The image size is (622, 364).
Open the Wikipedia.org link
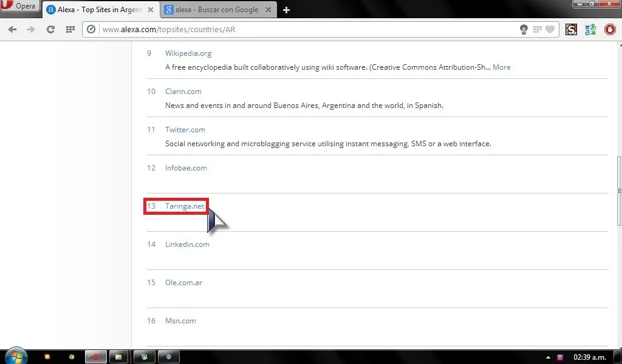click(x=188, y=53)
